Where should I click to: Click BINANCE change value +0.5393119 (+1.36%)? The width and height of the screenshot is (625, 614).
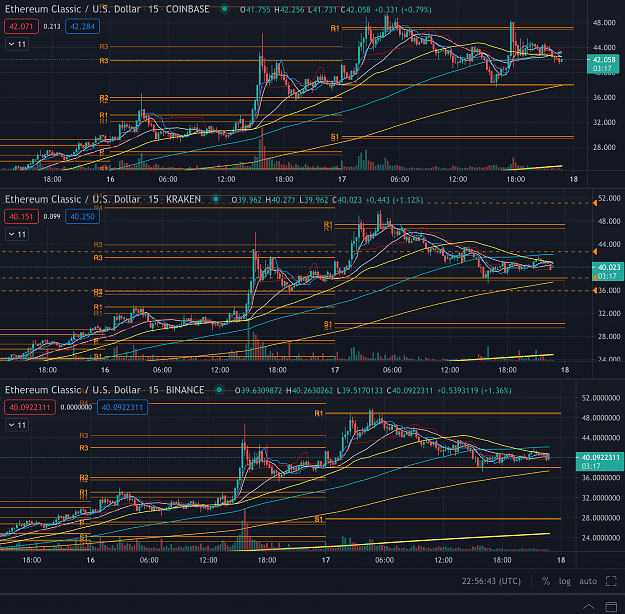click(x=474, y=390)
